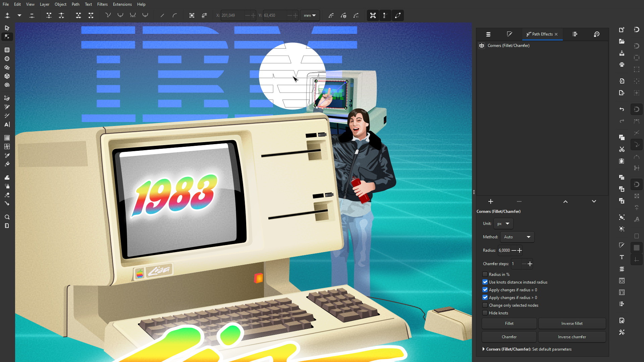Image resolution: width=644 pixels, height=362 pixels.
Task: Click the Radius value input field
Action: coord(504,250)
